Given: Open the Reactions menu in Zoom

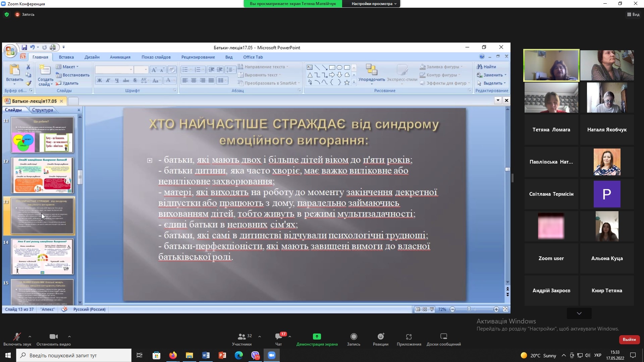Looking at the screenshot, I should pos(380,337).
